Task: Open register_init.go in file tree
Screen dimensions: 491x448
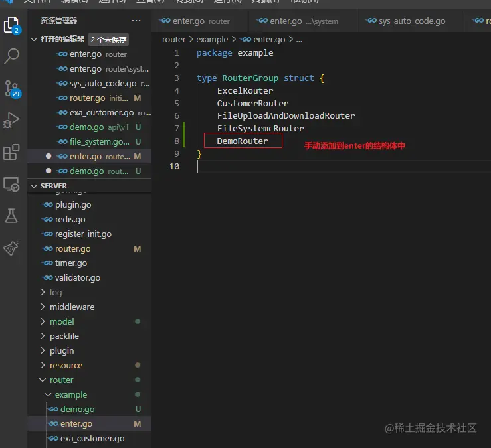Action: (89, 234)
